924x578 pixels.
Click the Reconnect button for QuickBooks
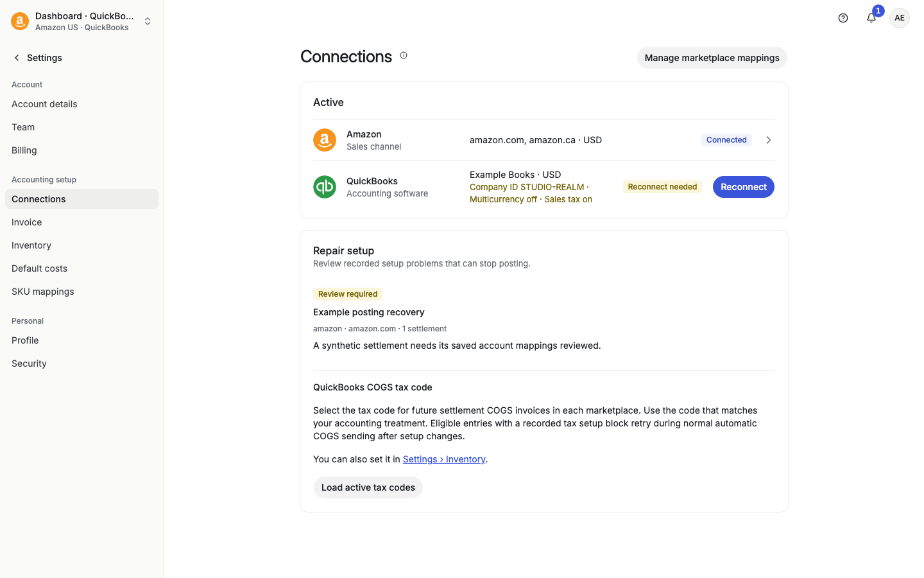tap(743, 187)
